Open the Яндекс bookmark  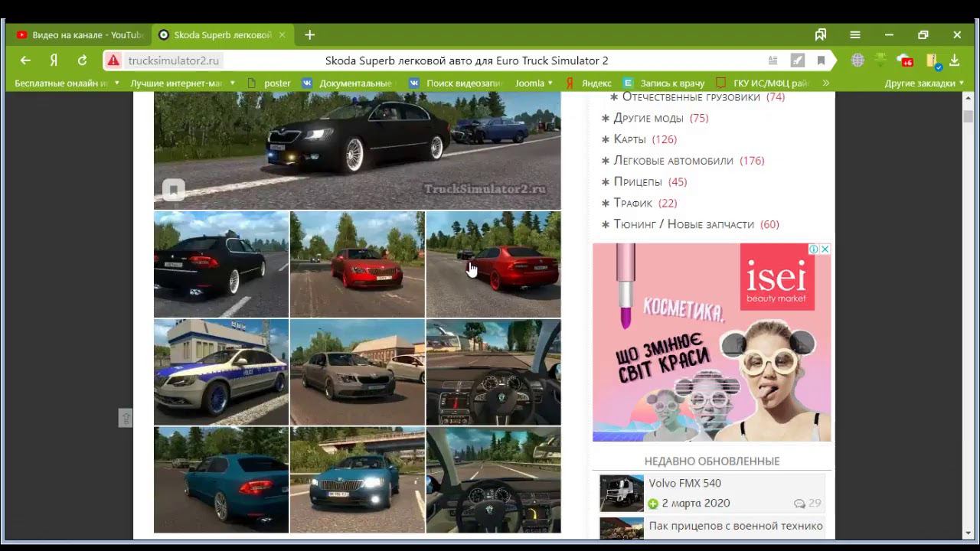(x=588, y=83)
